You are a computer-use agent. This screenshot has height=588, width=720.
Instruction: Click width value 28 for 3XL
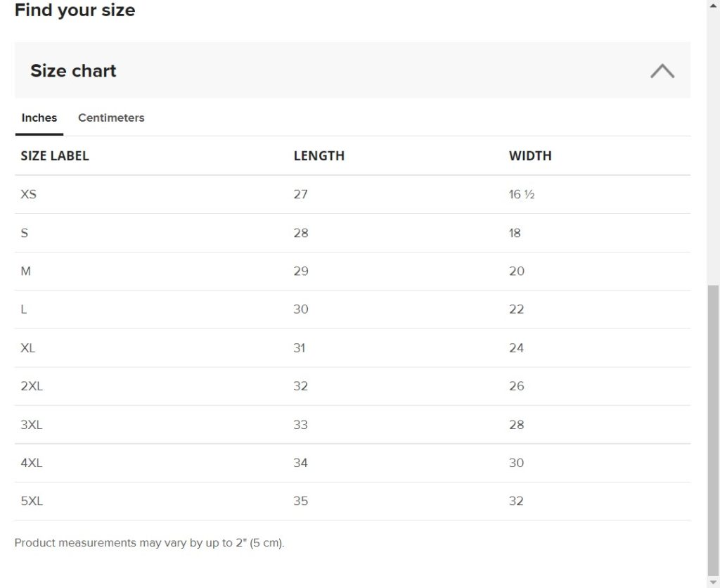(x=516, y=425)
